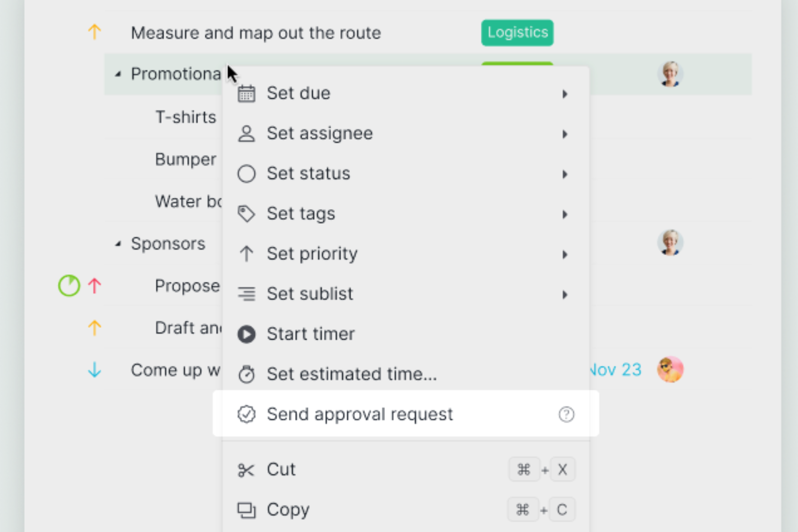This screenshot has width=798, height=532.
Task: Click the help question mark icon
Action: pos(566,414)
